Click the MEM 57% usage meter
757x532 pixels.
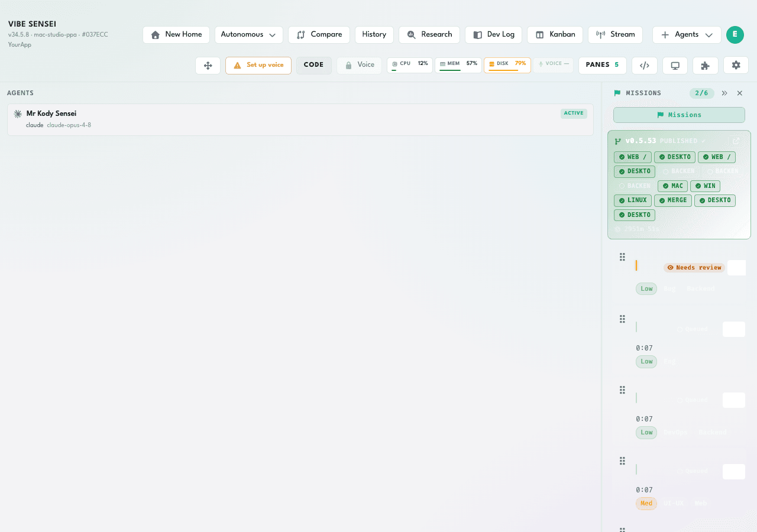tap(458, 65)
